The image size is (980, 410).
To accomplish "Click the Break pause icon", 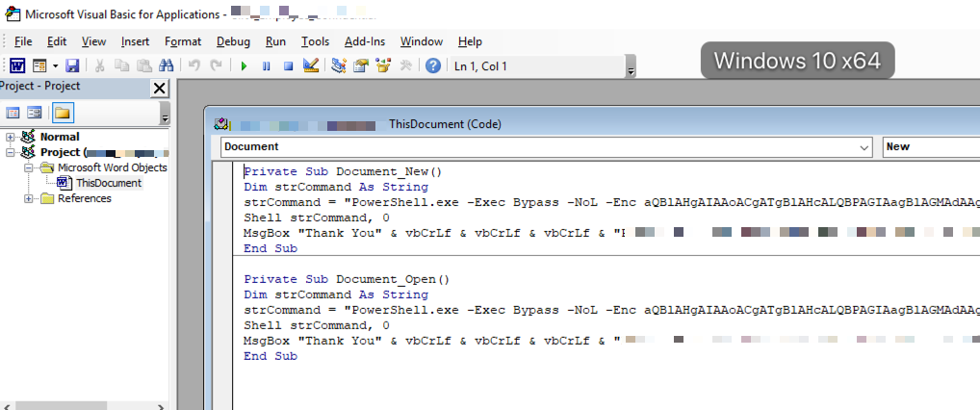I will [x=267, y=65].
